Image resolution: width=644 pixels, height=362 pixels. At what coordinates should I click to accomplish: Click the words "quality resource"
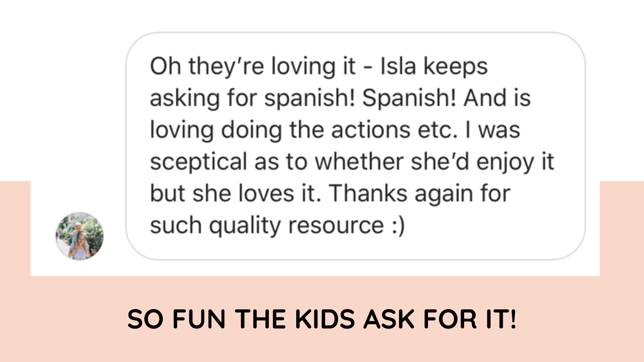pos(297,226)
